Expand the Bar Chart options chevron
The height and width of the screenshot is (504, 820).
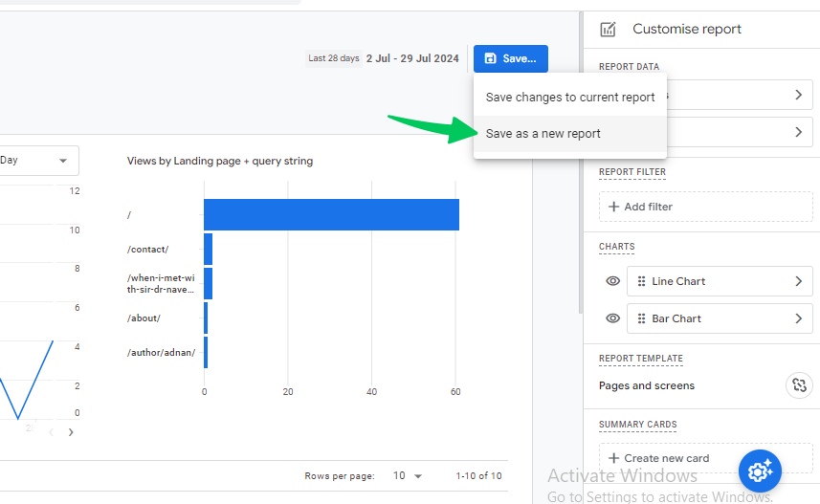(x=799, y=318)
